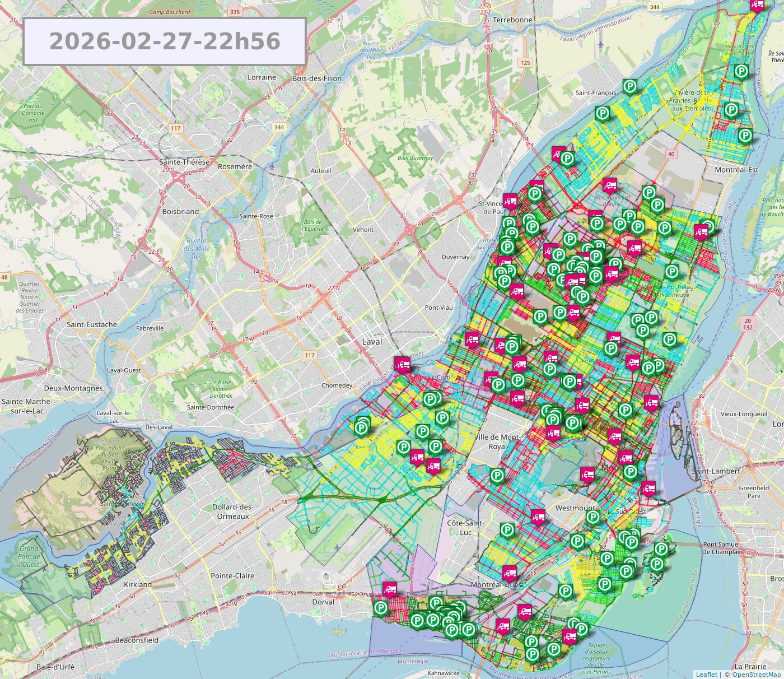Image resolution: width=784 pixels, height=679 pixels.
Task: Click the Laval city label on map
Action: [372, 342]
